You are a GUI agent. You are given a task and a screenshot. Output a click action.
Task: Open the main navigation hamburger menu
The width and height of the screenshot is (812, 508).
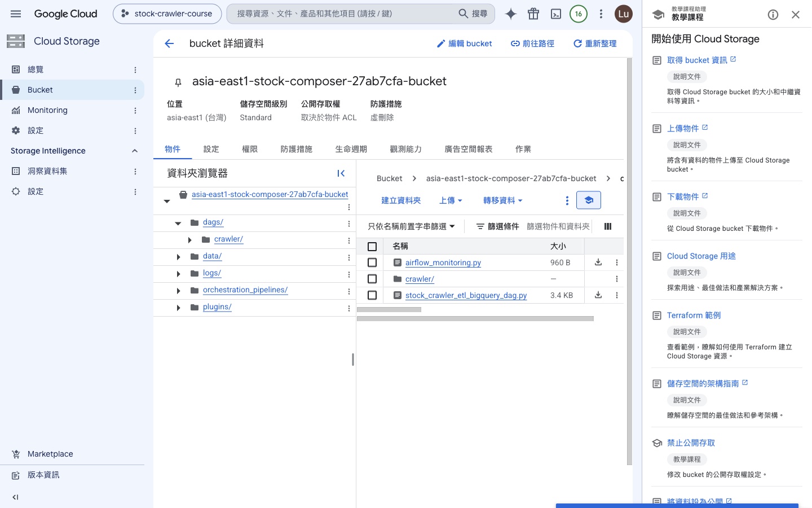pos(16,14)
